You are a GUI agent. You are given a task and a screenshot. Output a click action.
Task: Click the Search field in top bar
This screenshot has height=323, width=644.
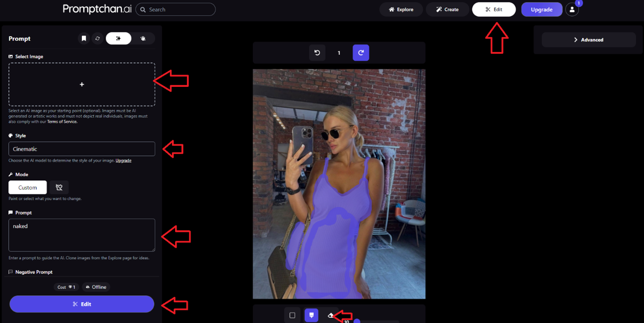click(x=176, y=9)
